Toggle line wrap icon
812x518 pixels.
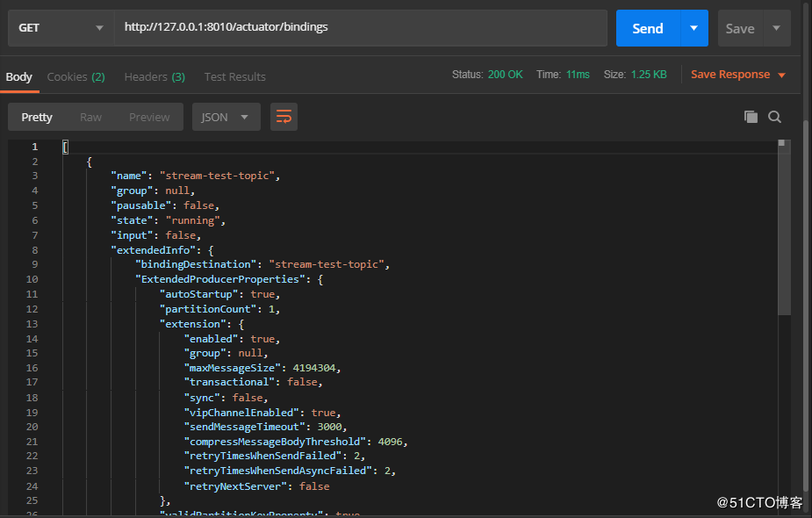click(x=284, y=117)
